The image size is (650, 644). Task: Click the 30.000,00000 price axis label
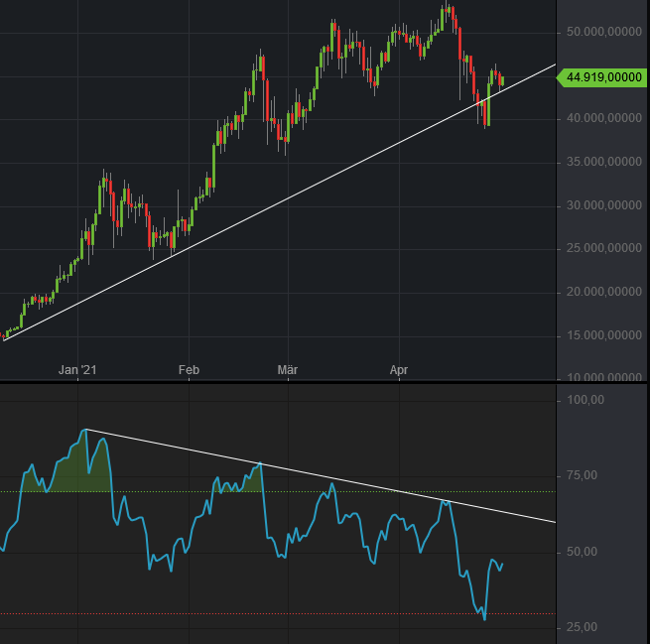pos(603,205)
